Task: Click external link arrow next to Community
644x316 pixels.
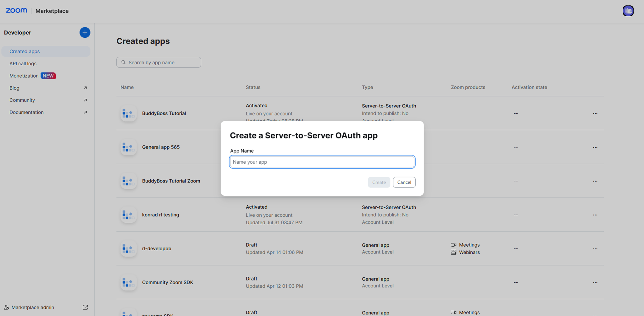Action: click(85, 100)
